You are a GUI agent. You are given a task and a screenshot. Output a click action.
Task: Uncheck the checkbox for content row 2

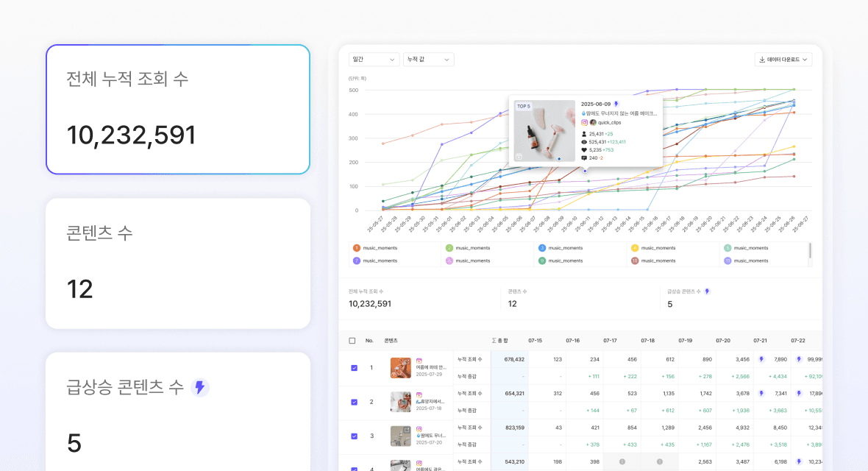(x=355, y=403)
